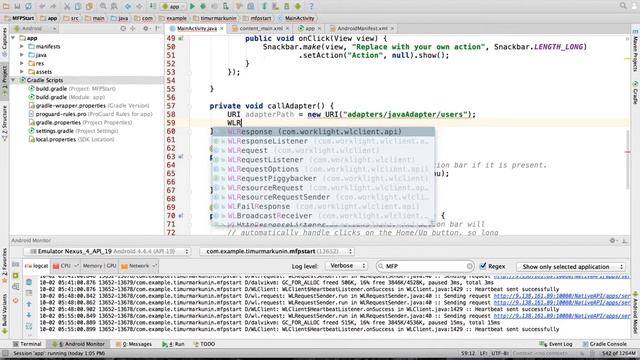Open the Build Variants side tab

4,314
